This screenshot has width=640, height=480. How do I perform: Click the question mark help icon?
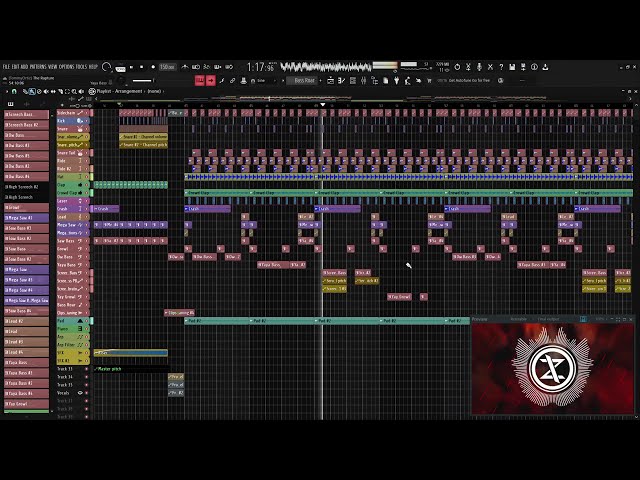[501, 67]
